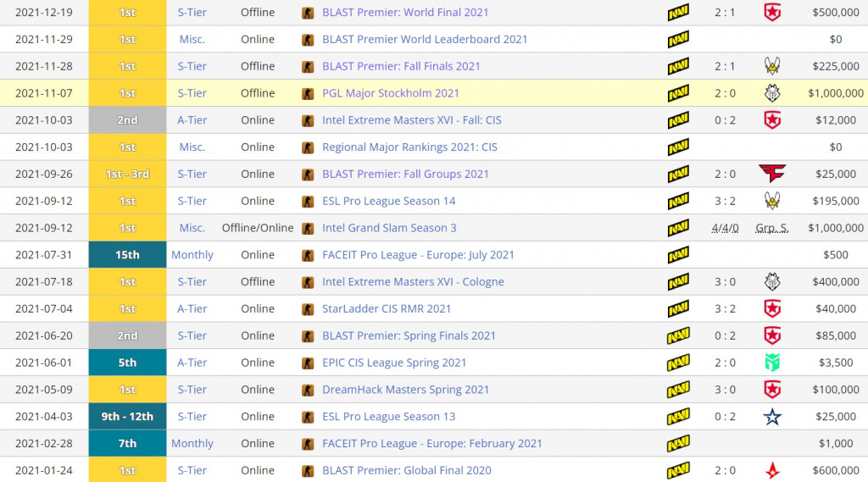Click $1,000,000 prize in PGL Major row
The height and width of the screenshot is (482, 868).
click(836, 93)
